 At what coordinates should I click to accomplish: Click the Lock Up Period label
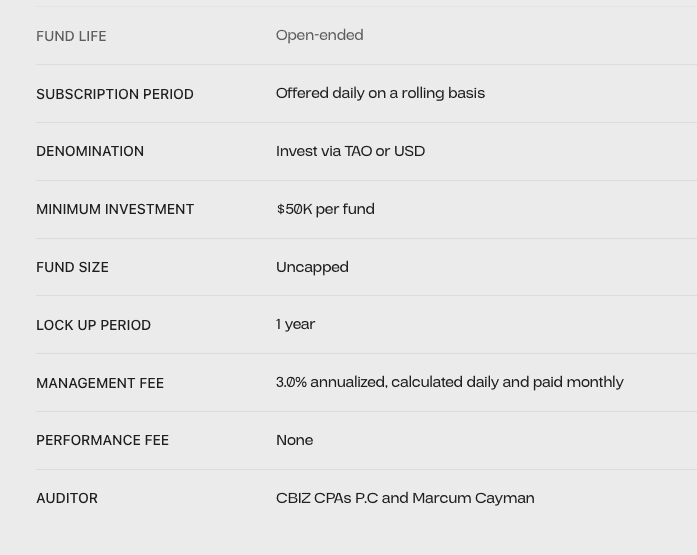tap(93, 325)
